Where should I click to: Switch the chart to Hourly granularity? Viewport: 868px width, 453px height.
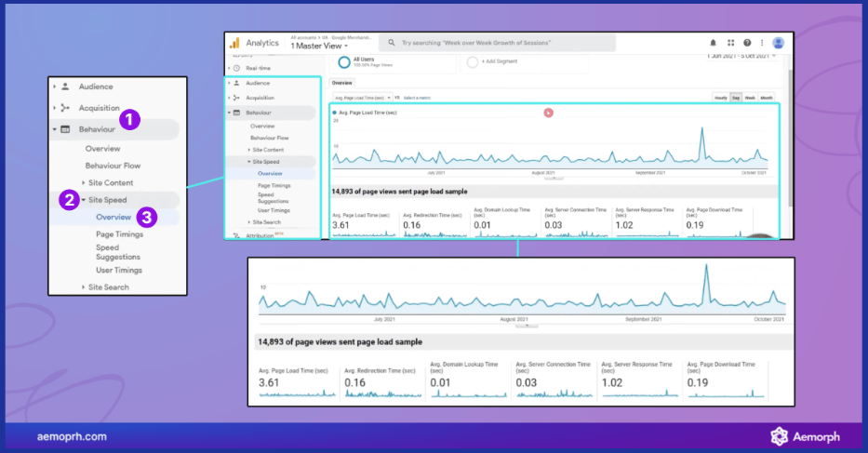[721, 98]
